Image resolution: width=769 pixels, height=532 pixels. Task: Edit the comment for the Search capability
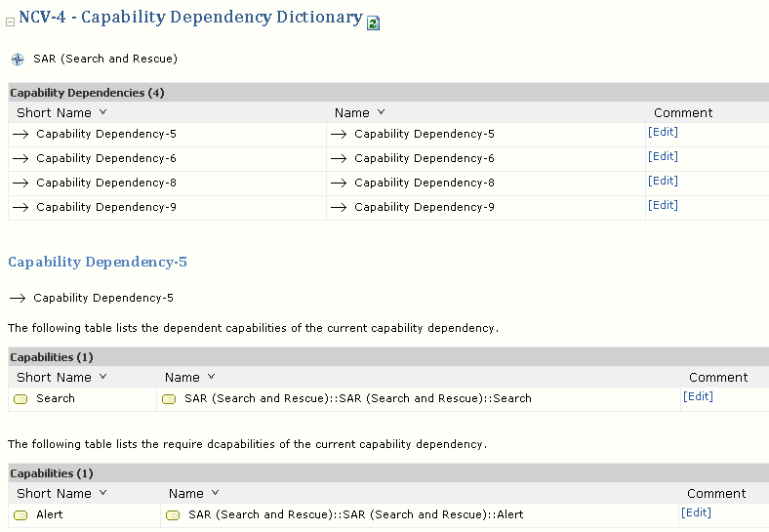tap(698, 397)
